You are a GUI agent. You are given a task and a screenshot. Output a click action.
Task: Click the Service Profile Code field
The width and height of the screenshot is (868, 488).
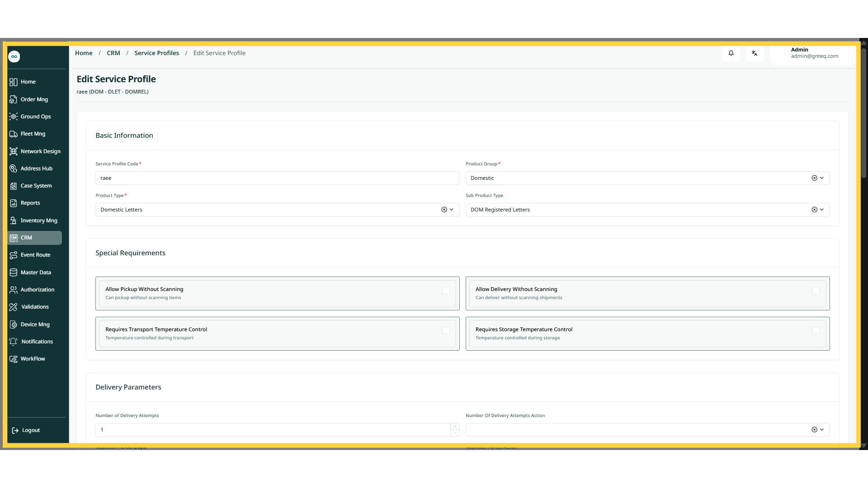[x=277, y=178]
